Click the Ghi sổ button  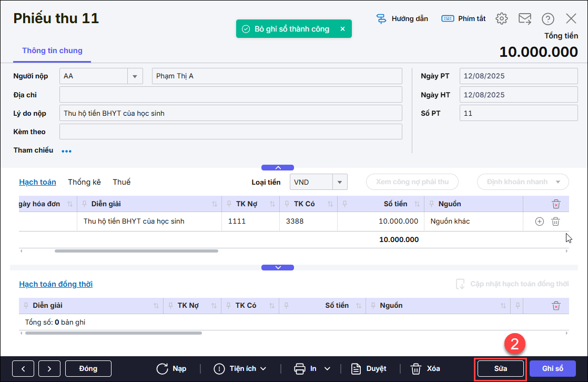pos(552,368)
